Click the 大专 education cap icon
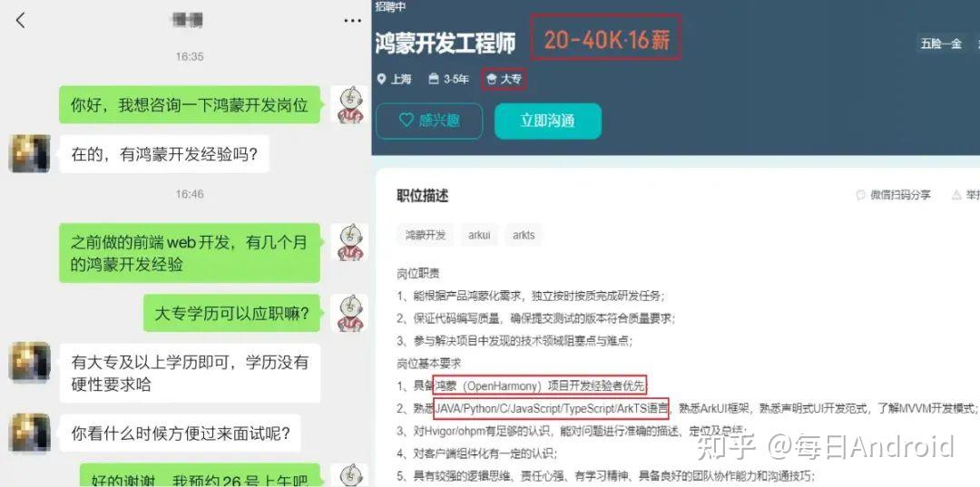The image size is (980, 487). click(492, 79)
